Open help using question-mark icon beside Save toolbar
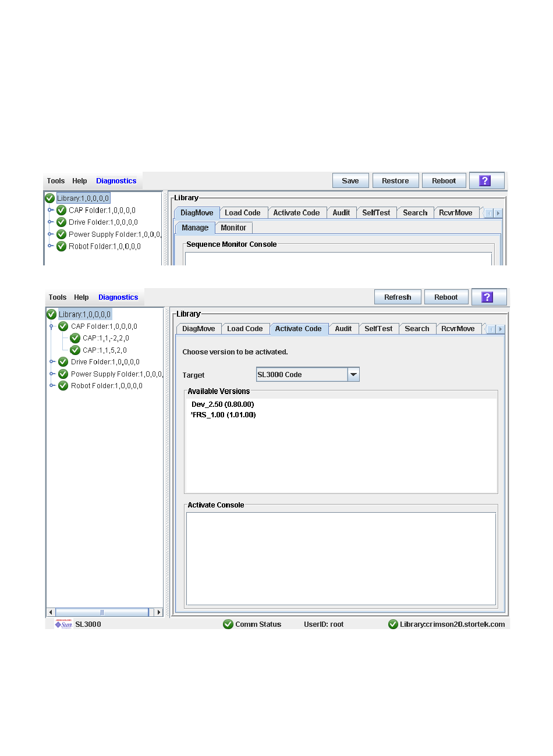Image resolution: width=553 pixels, height=756 pixels. (485, 181)
